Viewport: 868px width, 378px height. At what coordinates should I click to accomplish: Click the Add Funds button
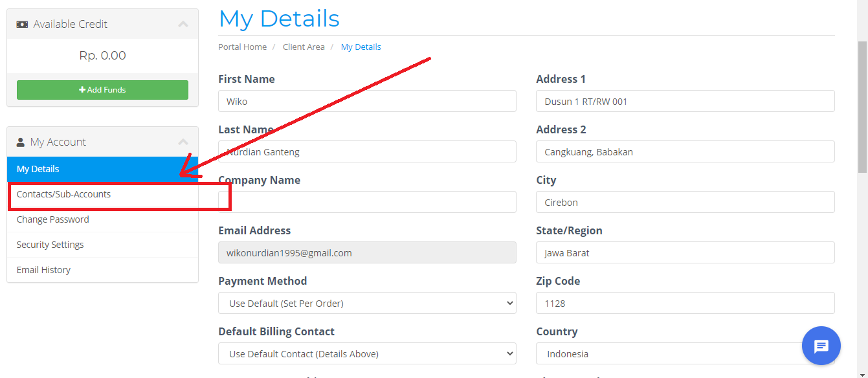[102, 89]
